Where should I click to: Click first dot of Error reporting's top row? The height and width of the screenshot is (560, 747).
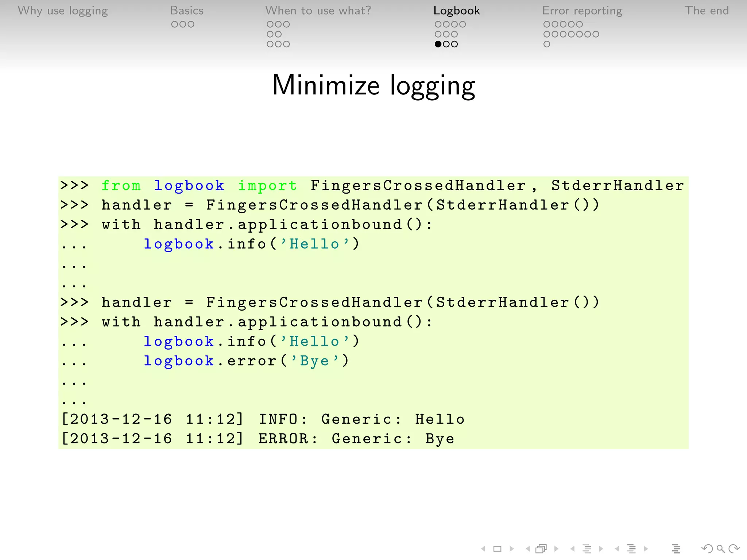547,24
